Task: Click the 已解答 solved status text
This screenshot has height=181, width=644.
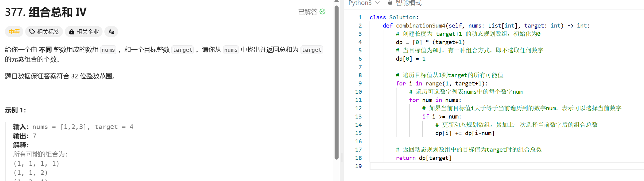Action: pyautogui.click(x=308, y=12)
